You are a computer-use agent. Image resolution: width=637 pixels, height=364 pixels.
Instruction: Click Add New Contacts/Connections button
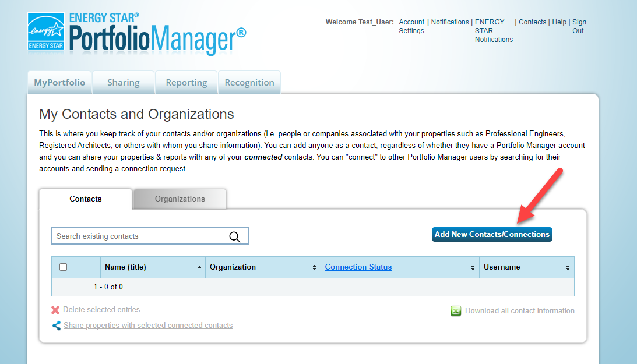coord(492,235)
